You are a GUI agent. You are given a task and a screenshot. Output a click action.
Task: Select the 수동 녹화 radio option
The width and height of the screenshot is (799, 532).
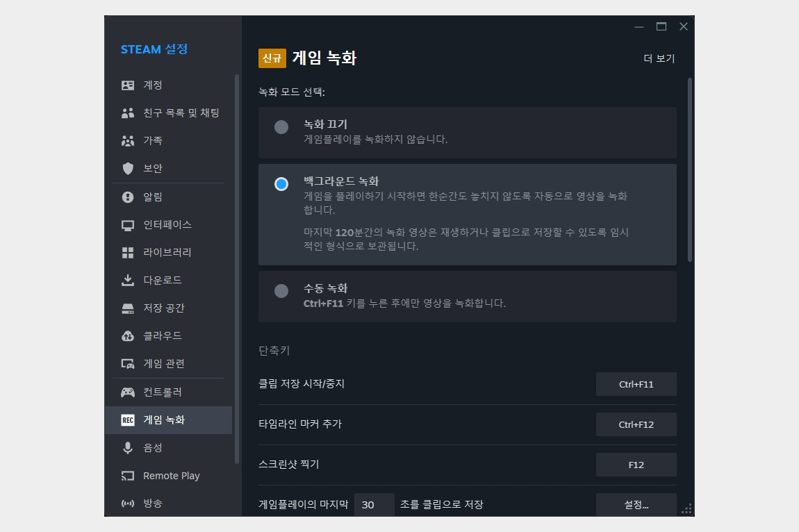[x=281, y=291]
